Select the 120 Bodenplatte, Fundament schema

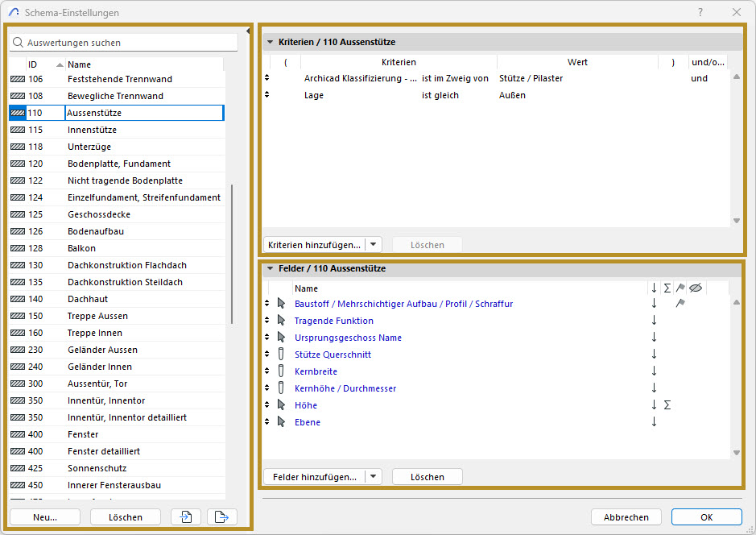[117, 164]
